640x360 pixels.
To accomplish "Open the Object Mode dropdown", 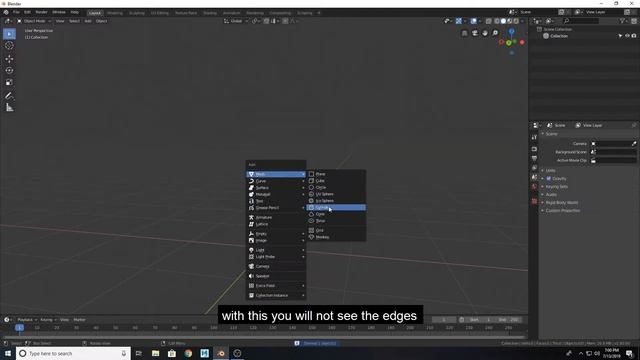I will pyautogui.click(x=34, y=21).
